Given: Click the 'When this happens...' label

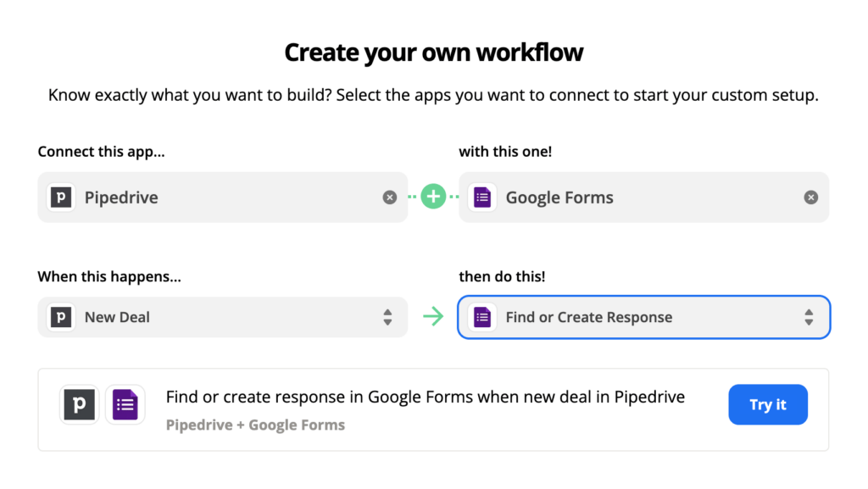Looking at the screenshot, I should click(x=109, y=276).
